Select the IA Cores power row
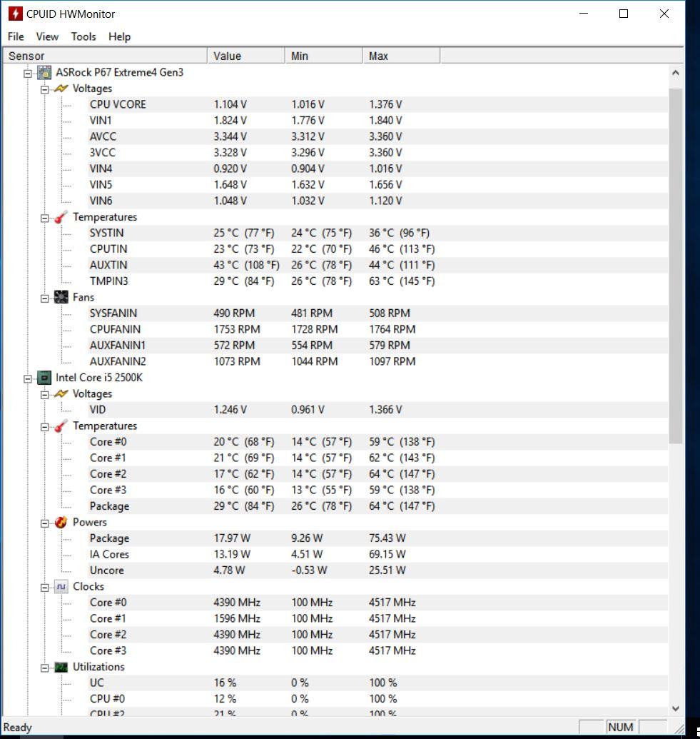The image size is (700, 739). 377,554
